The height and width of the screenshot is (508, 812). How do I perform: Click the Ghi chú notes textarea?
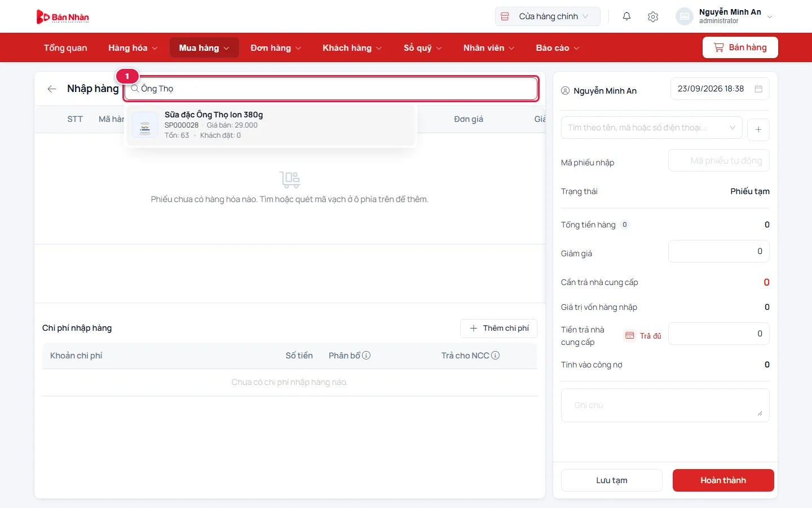665,405
